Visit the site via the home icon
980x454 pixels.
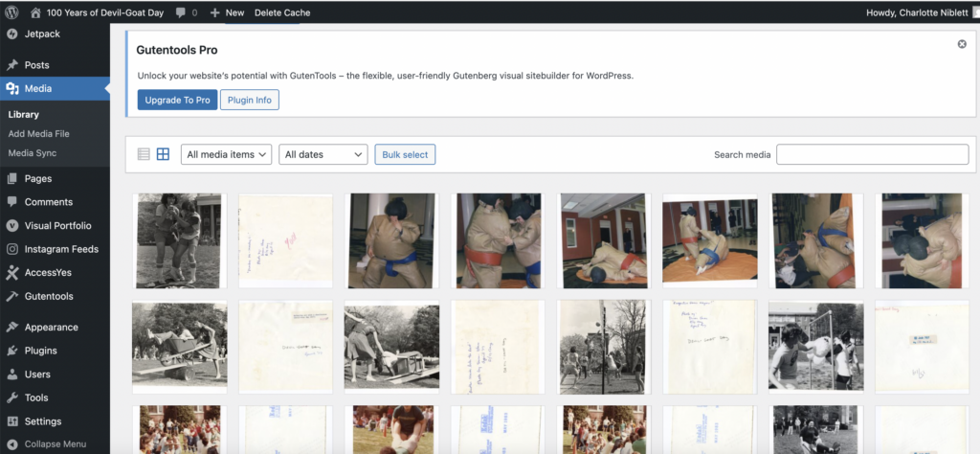click(x=35, y=12)
